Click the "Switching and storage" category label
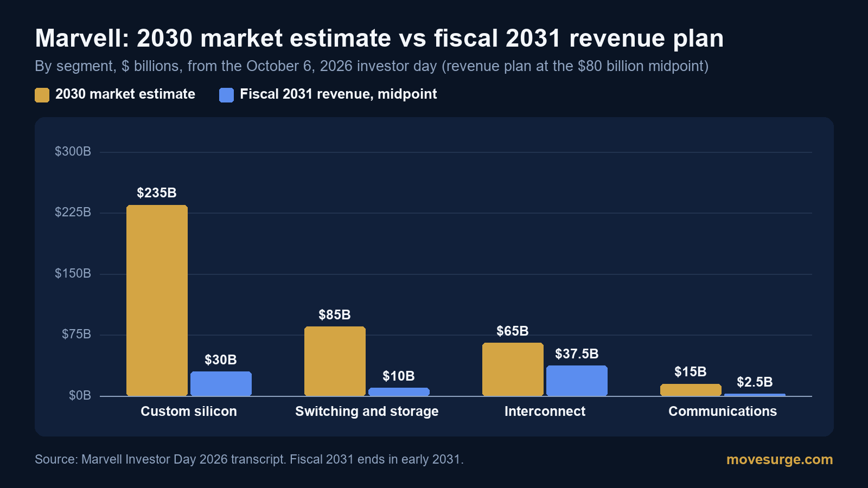 pyautogui.click(x=367, y=412)
